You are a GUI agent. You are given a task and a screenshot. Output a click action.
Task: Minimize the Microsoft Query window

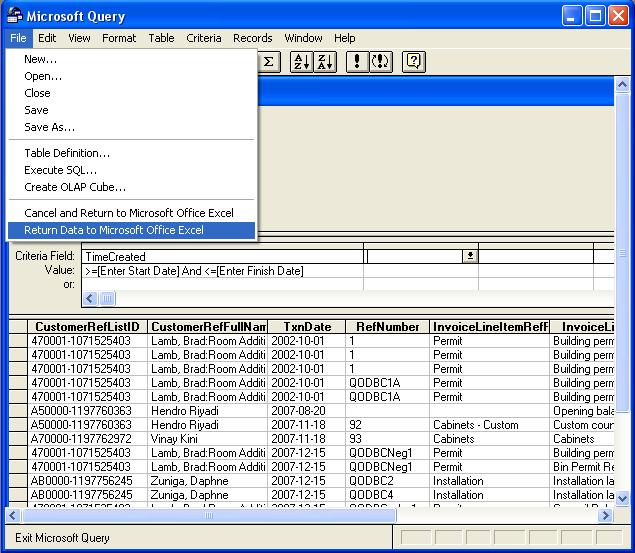tap(572, 16)
